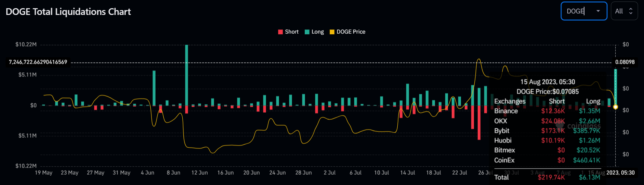Open the DOGE coin dropdown arrow
The image size is (644, 185).
point(598,11)
